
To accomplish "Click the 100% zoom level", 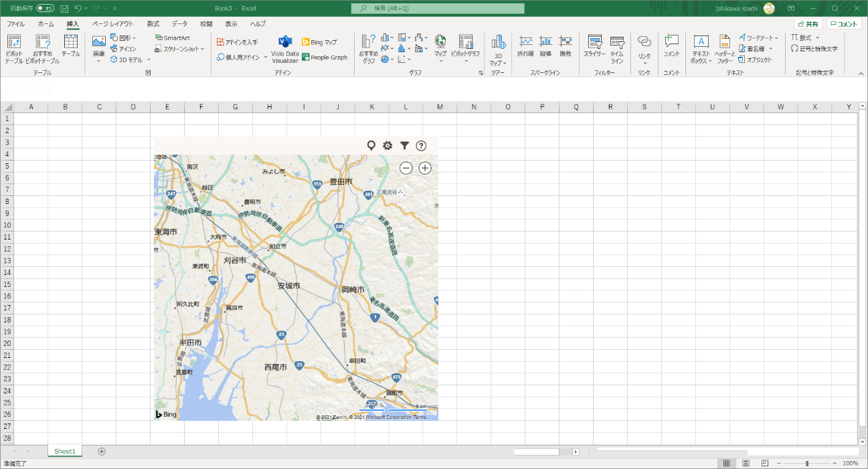I will [x=850, y=463].
